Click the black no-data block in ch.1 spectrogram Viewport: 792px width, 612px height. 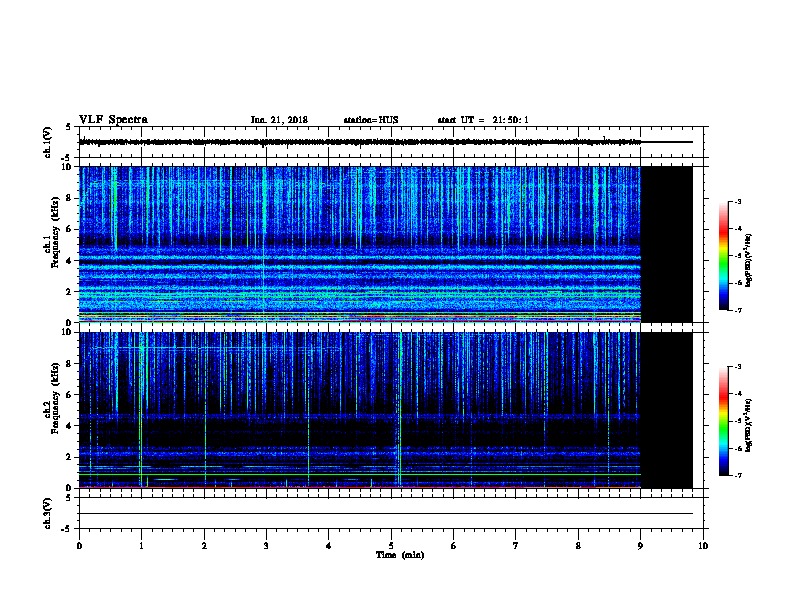point(667,244)
